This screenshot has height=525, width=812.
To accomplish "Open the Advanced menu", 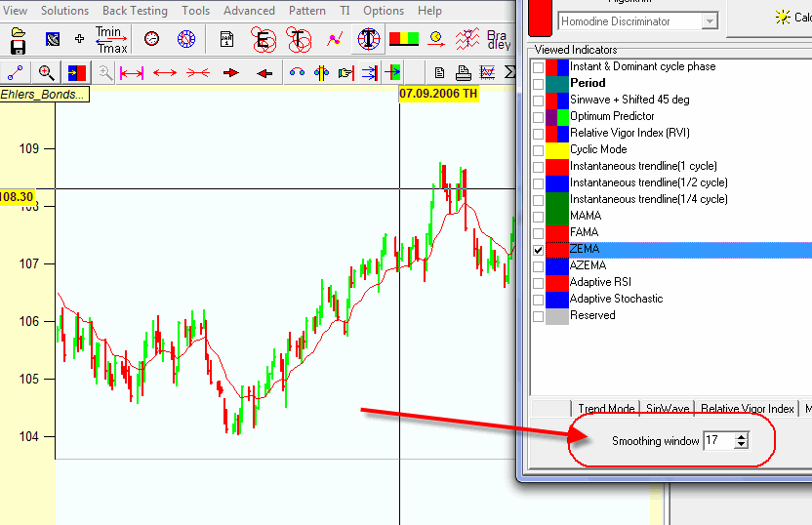I will point(249,11).
